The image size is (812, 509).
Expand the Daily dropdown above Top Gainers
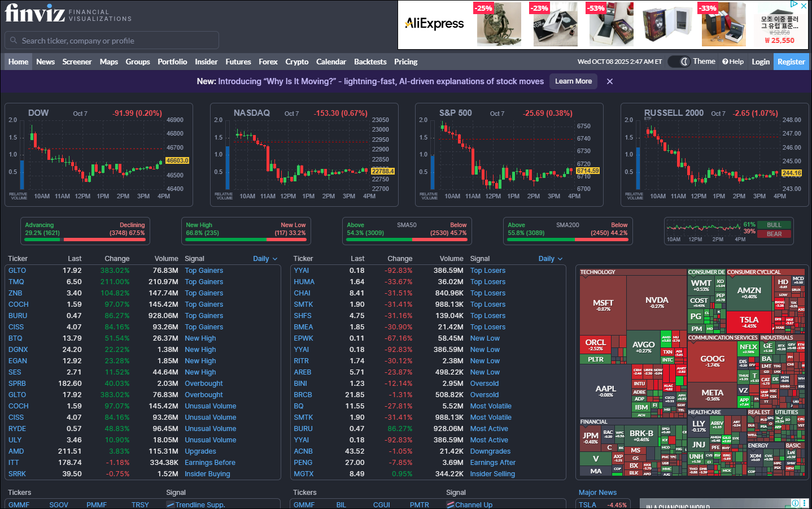(265, 259)
